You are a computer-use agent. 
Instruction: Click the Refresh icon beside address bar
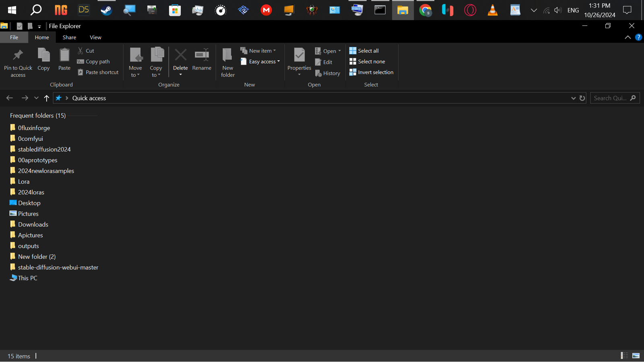click(x=582, y=98)
